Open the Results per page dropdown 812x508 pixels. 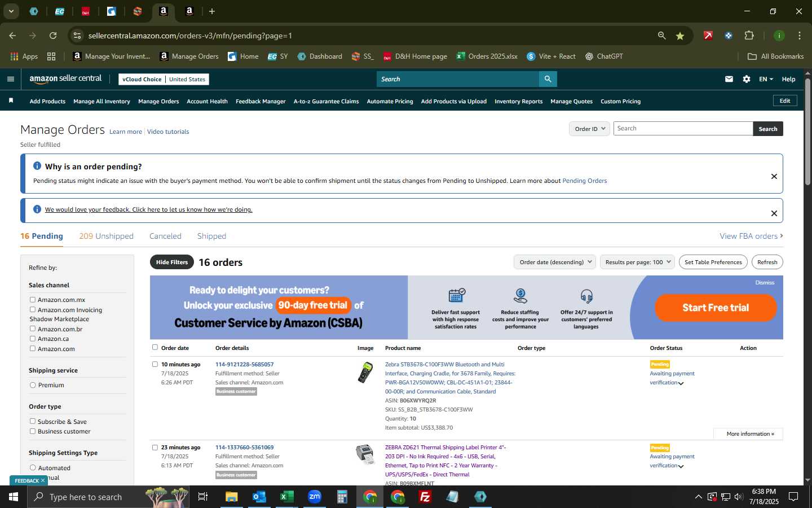click(637, 262)
